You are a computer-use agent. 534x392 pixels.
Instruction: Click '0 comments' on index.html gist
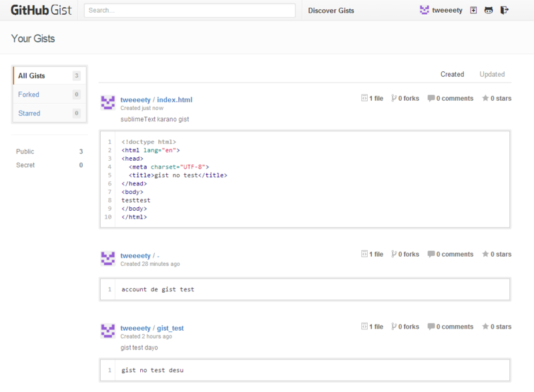pos(455,98)
